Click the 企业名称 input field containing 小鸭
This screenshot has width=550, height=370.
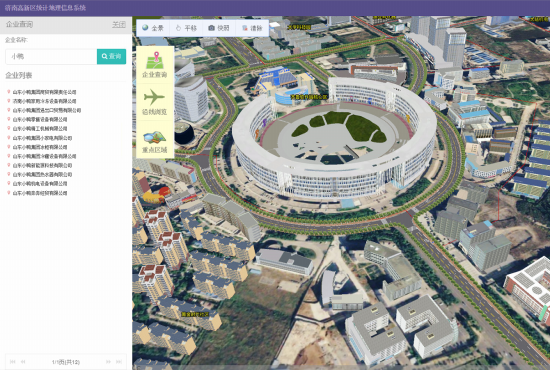tap(51, 56)
